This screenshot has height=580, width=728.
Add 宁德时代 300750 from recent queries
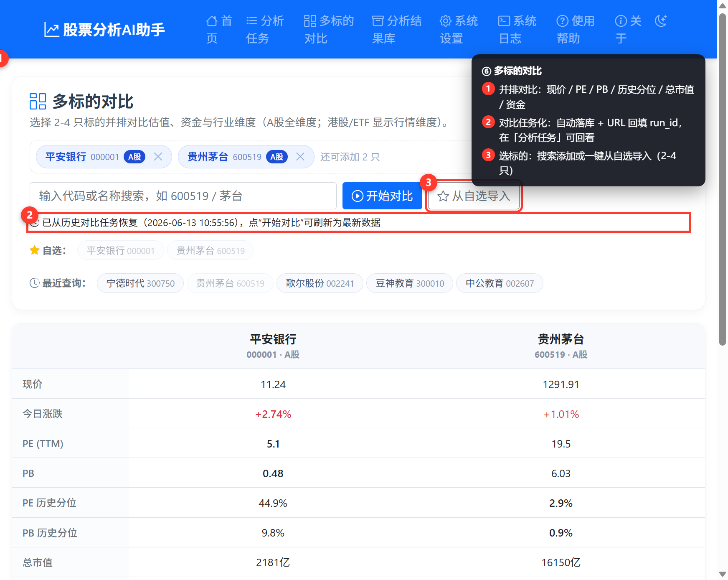[x=140, y=283]
